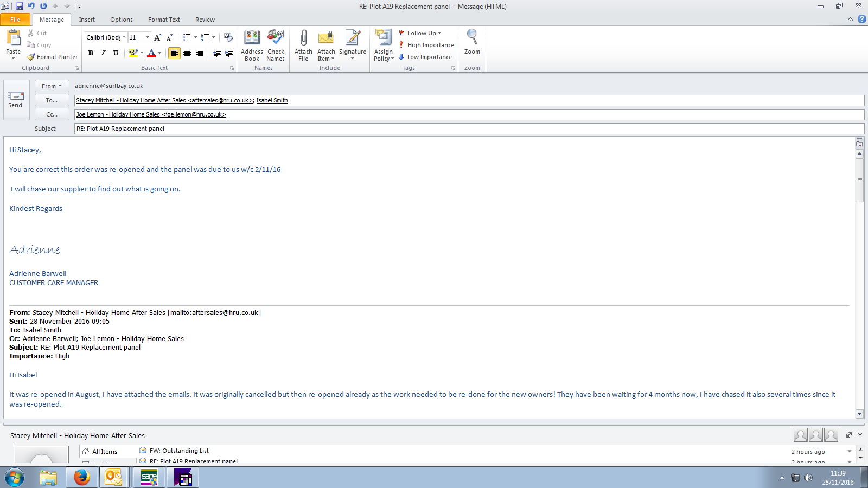Apply numbered list formatting
The image size is (868, 488).
click(x=205, y=37)
